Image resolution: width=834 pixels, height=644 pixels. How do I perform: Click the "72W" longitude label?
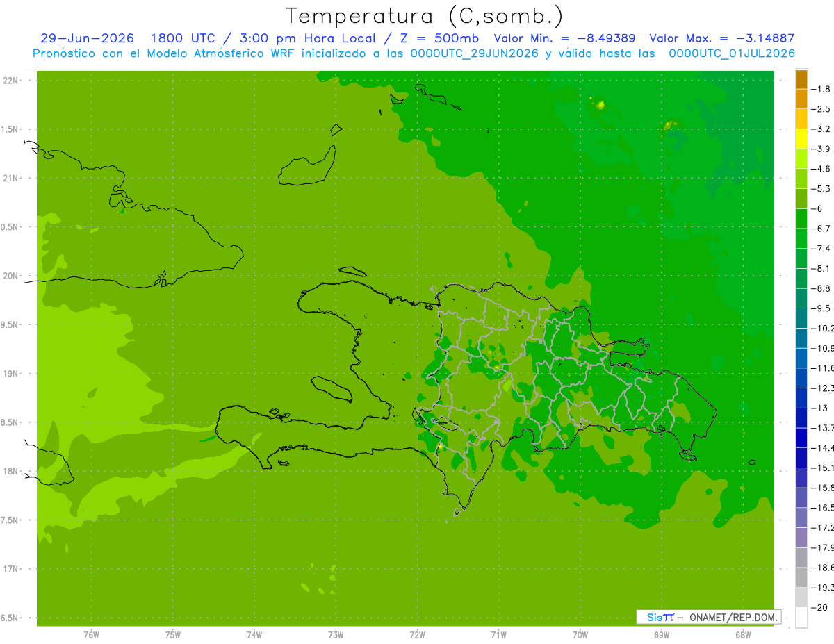click(417, 635)
